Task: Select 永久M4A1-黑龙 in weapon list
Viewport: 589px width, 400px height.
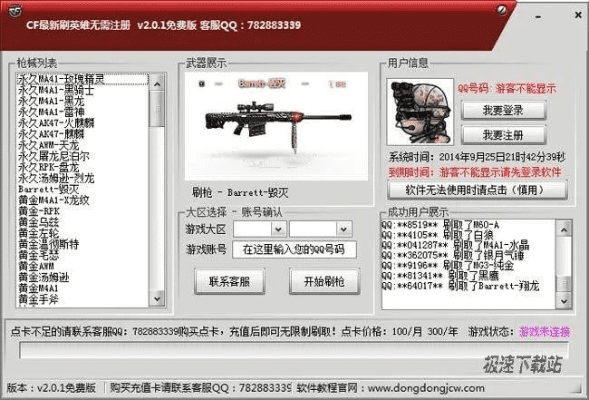Action: (51, 101)
